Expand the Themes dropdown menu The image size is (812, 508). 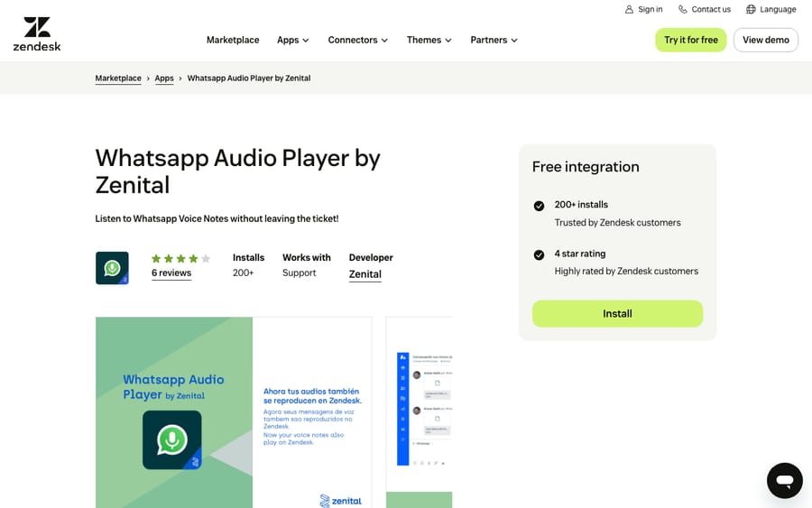429,40
